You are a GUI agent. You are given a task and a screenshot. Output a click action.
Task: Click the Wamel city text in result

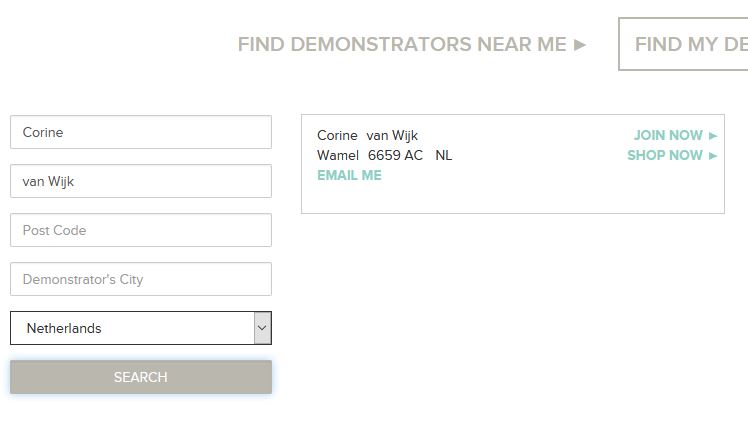tap(338, 155)
